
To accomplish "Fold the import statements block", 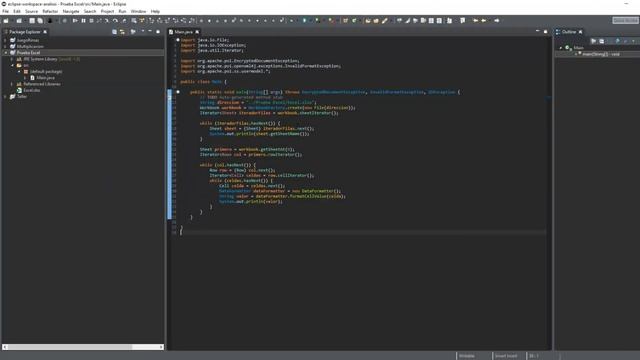I will click(x=178, y=40).
